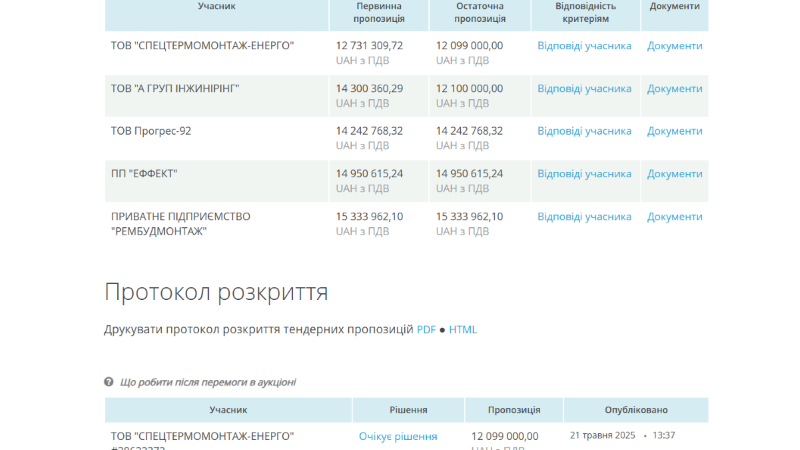Click 'Відповідність критеріям' column header

click(586, 12)
